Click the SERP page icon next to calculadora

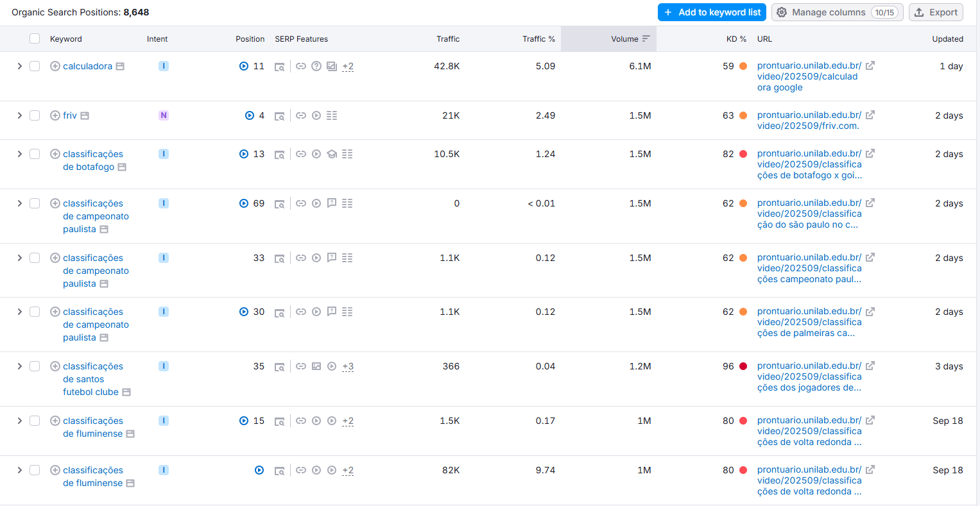[120, 67]
